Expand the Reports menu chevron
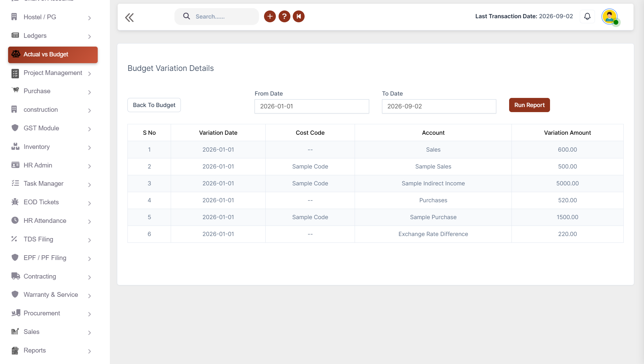This screenshot has width=644, height=364. tap(90, 351)
